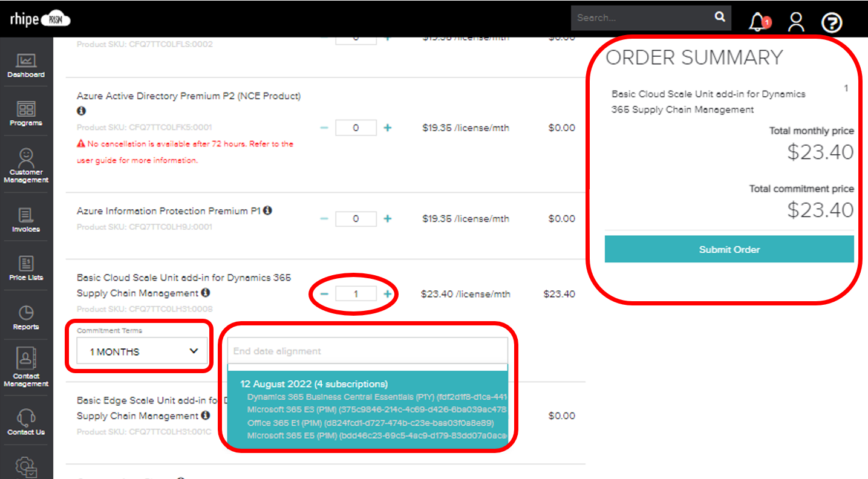The height and width of the screenshot is (479, 868).
Task: Open the user account profile icon
Action: click(x=796, y=22)
